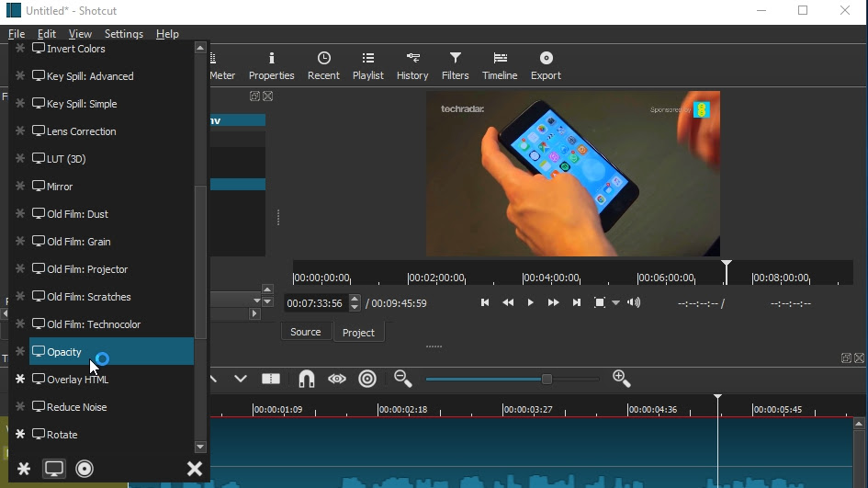The height and width of the screenshot is (488, 868).
Task: Split clip at playhead
Action: [271, 379]
